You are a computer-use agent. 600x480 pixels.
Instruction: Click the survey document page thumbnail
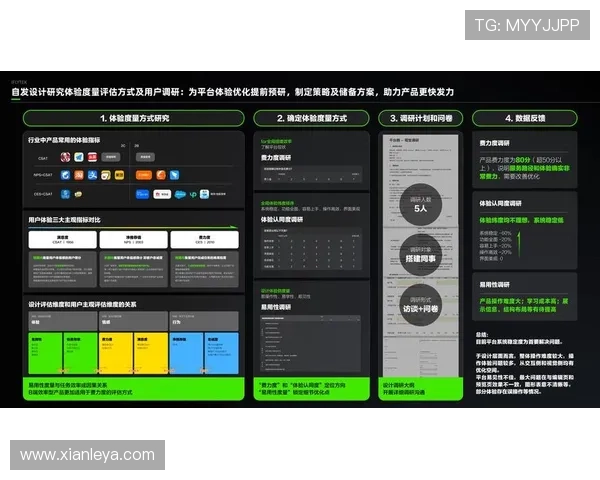(x=421, y=256)
